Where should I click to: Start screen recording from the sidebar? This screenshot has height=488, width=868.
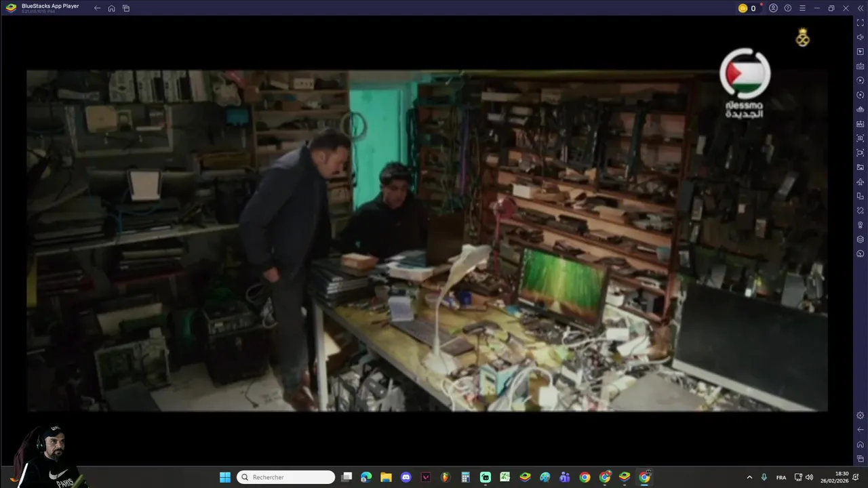861,152
